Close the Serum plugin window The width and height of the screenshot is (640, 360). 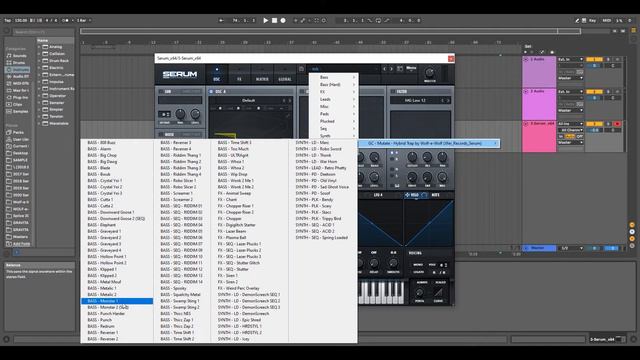451,59
